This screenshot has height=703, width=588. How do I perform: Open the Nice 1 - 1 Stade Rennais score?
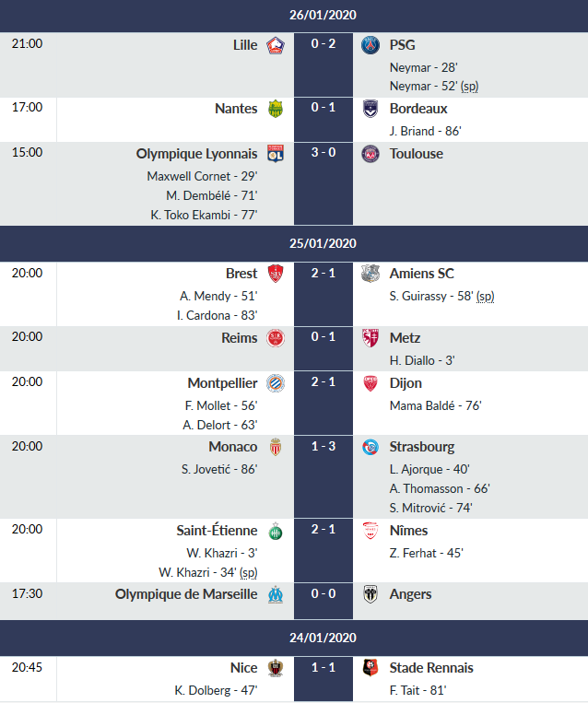[x=323, y=668]
